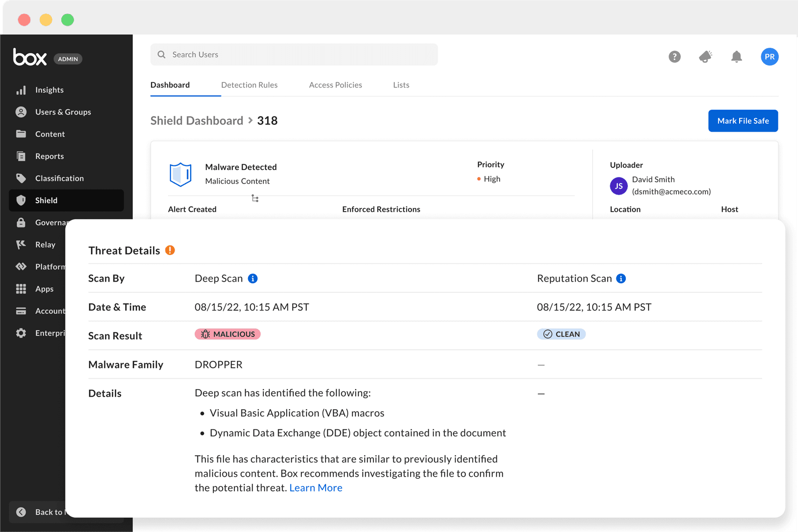The width and height of the screenshot is (798, 532).
Task: Click the tree structure icon near Alert Created
Action: 255,199
